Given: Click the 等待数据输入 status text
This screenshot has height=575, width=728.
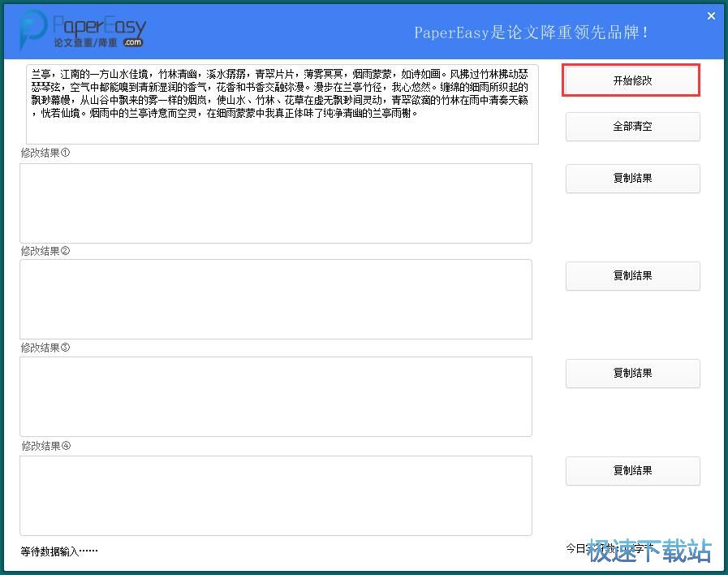Looking at the screenshot, I should pyautogui.click(x=58, y=551).
